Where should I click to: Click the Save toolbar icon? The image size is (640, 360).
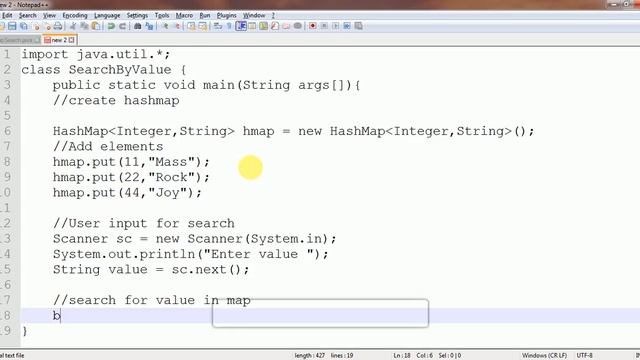pyautogui.click(x=12, y=26)
